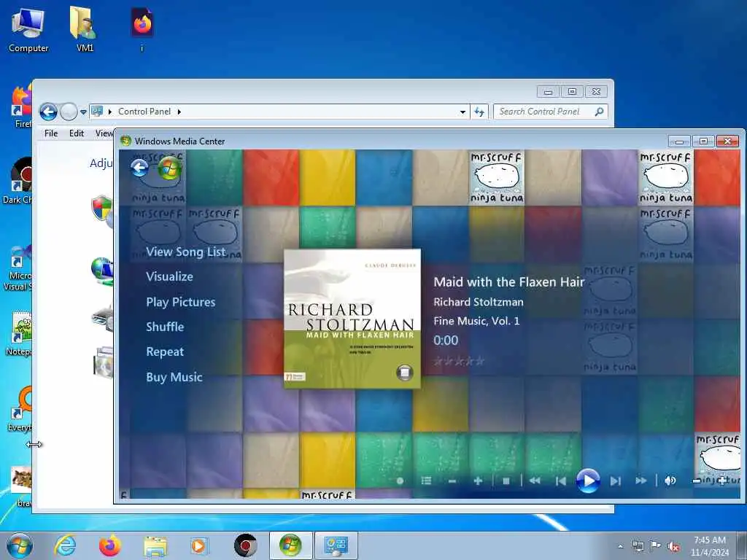Rate the song using the stars
747x560 pixels.
coord(459,362)
